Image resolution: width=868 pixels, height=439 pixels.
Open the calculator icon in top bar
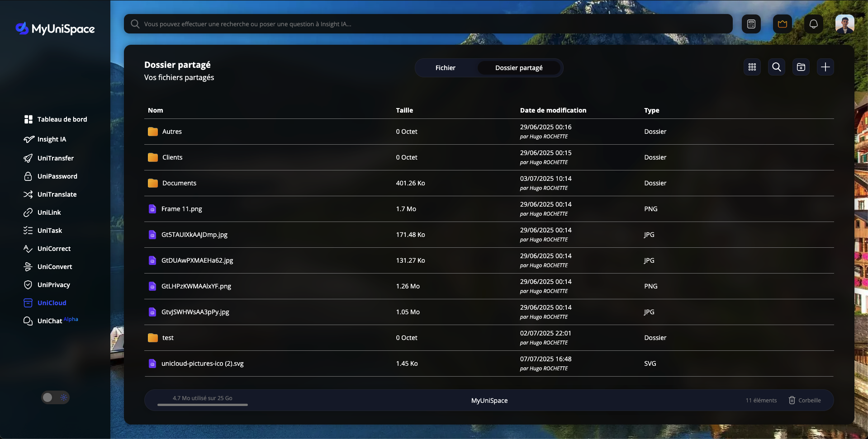click(751, 24)
